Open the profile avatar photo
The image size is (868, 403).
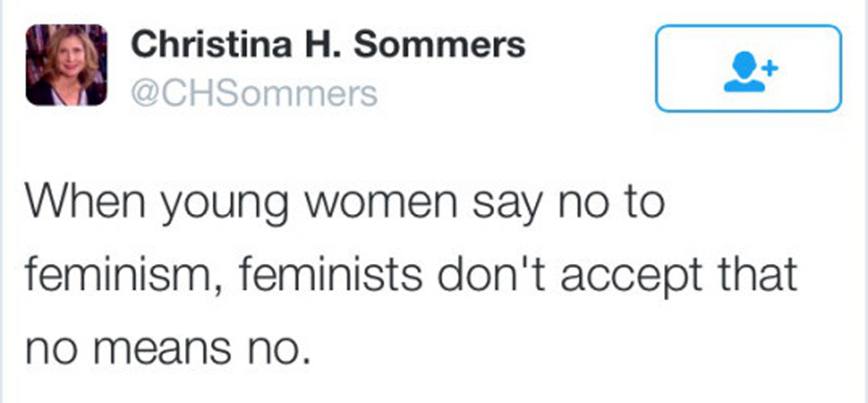click(66, 65)
